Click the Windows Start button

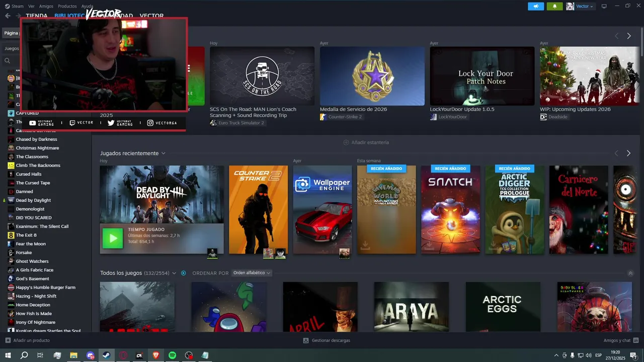pyautogui.click(x=8, y=355)
